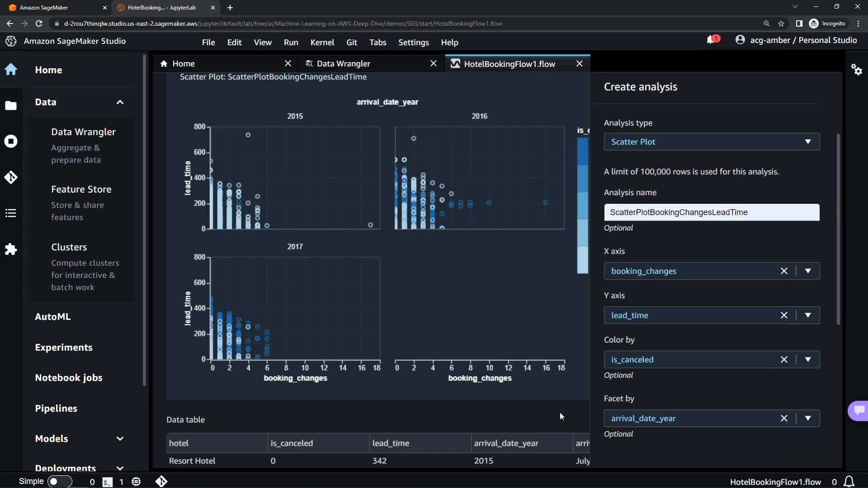Switch to the Data Wrangler tab
868x488 pixels.
(x=344, y=64)
